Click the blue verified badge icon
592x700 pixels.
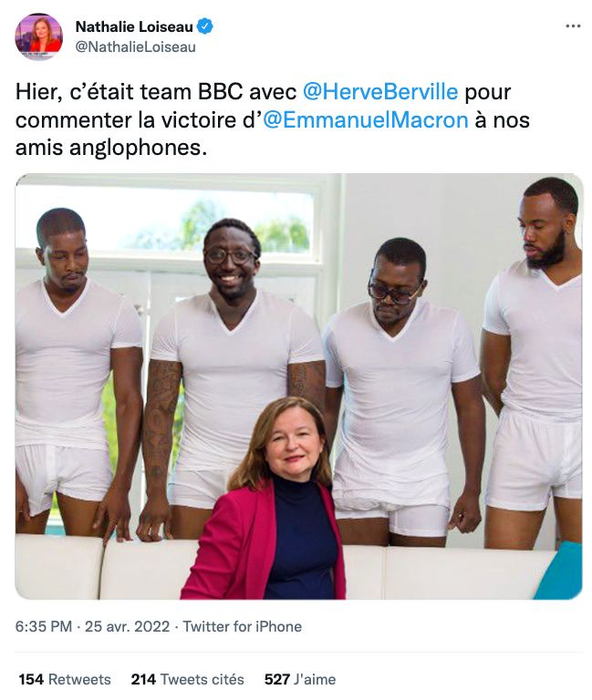point(205,26)
